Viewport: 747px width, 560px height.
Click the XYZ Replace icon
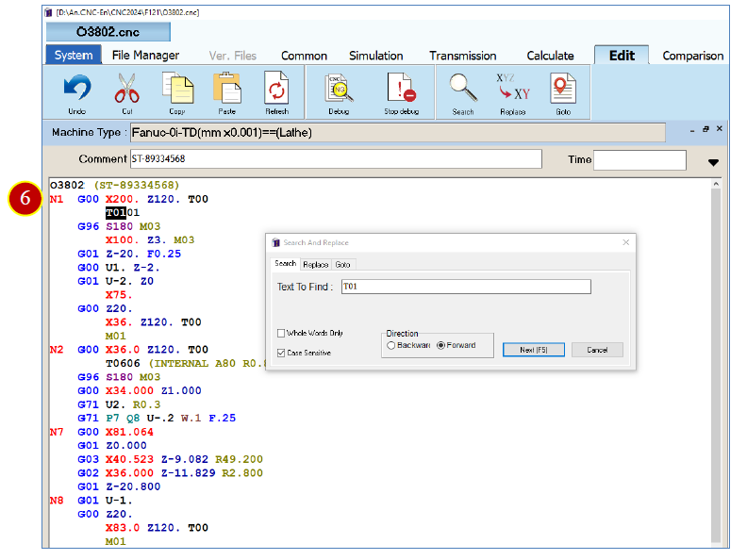click(x=512, y=88)
